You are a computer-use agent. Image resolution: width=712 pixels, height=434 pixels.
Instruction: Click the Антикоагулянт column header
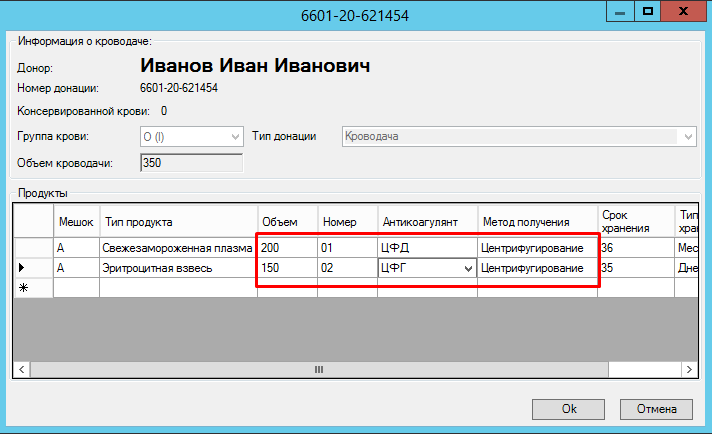(426, 221)
